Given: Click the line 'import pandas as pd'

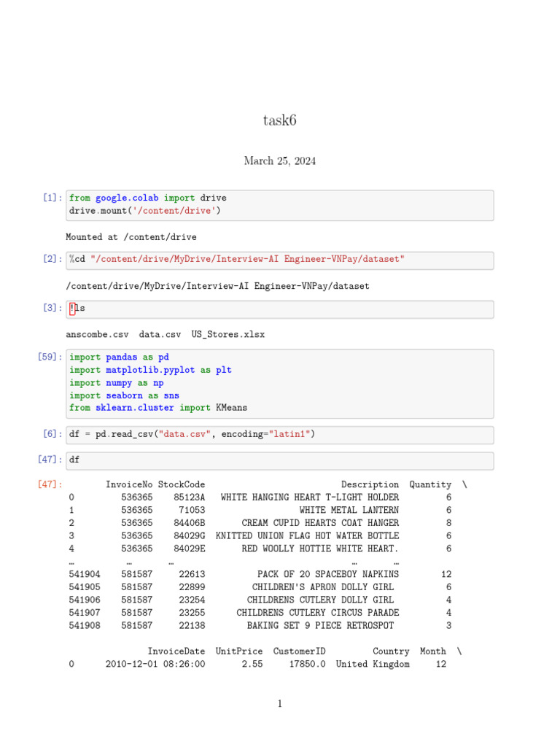Looking at the screenshot, I should pyautogui.click(x=119, y=357).
